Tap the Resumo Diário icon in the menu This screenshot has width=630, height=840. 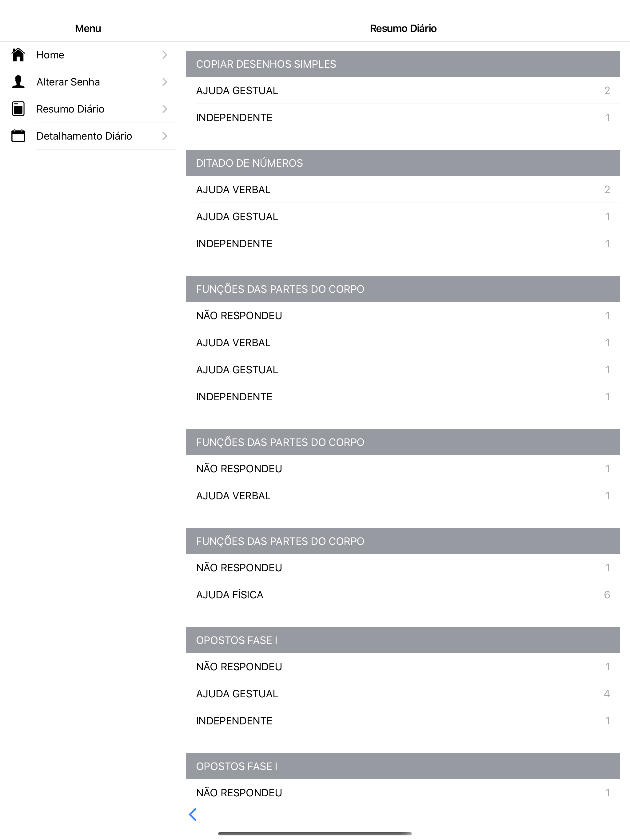18,109
